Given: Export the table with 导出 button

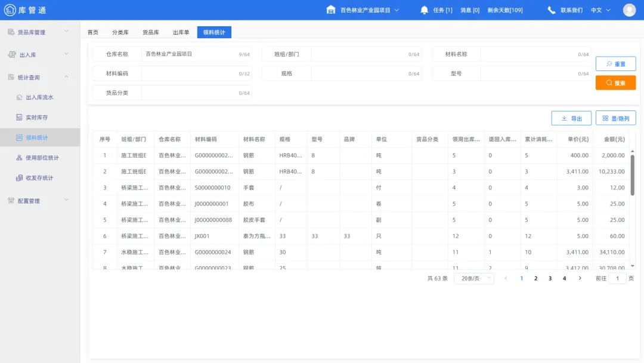Looking at the screenshot, I should pos(571,118).
